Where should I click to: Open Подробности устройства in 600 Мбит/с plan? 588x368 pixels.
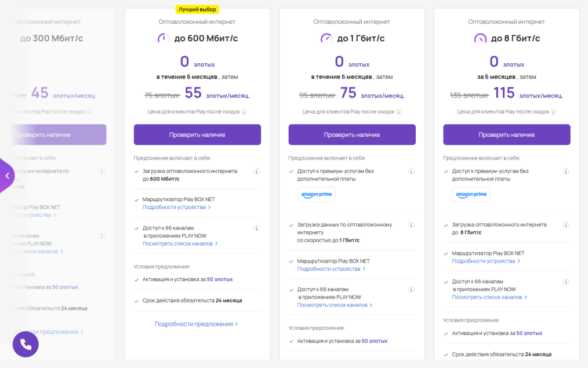pos(176,207)
